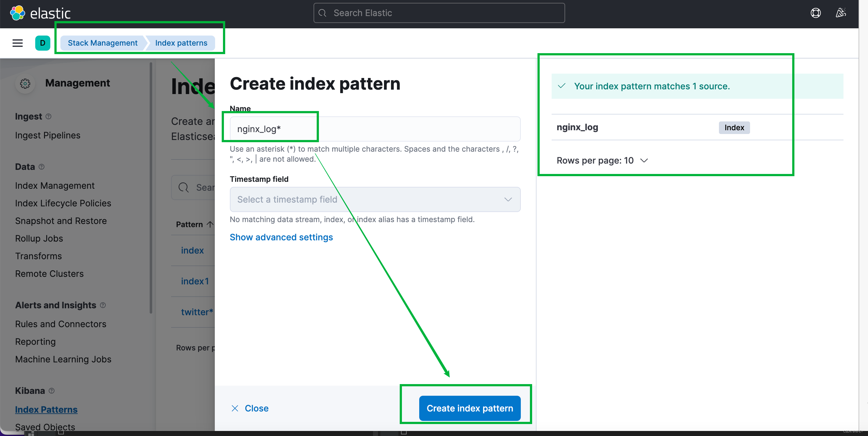
Task: Click the D space avatar
Action: tap(42, 43)
